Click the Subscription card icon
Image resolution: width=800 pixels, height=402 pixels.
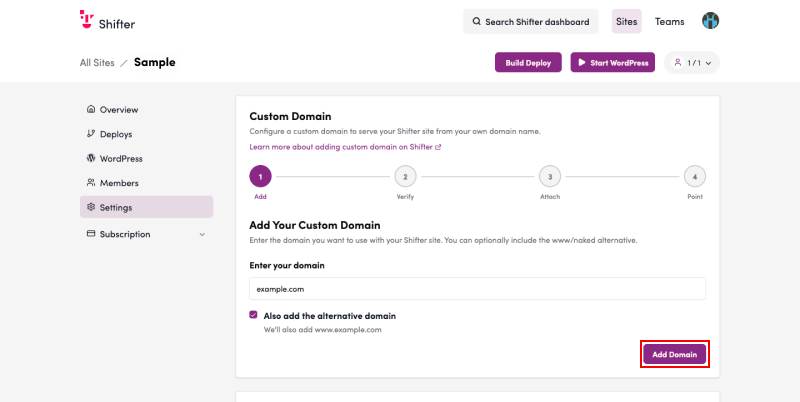(x=91, y=234)
